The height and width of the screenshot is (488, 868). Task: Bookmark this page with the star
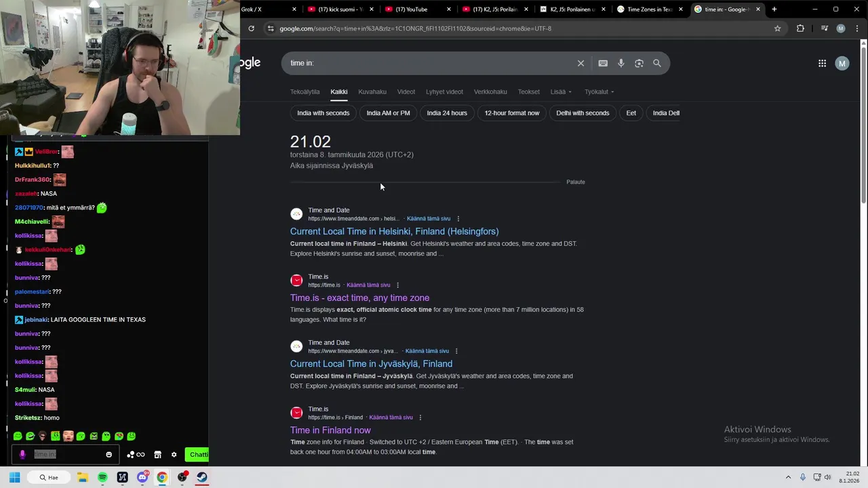pyautogui.click(x=778, y=28)
